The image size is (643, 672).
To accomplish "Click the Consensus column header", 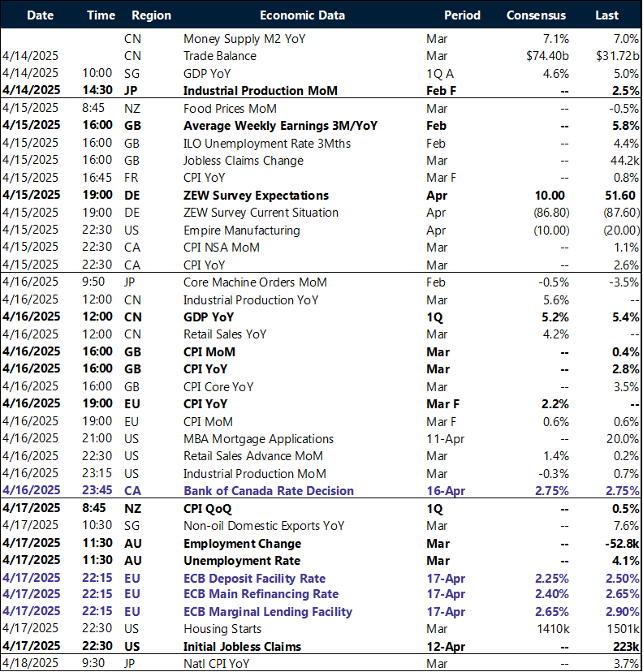I will tap(536, 15).
